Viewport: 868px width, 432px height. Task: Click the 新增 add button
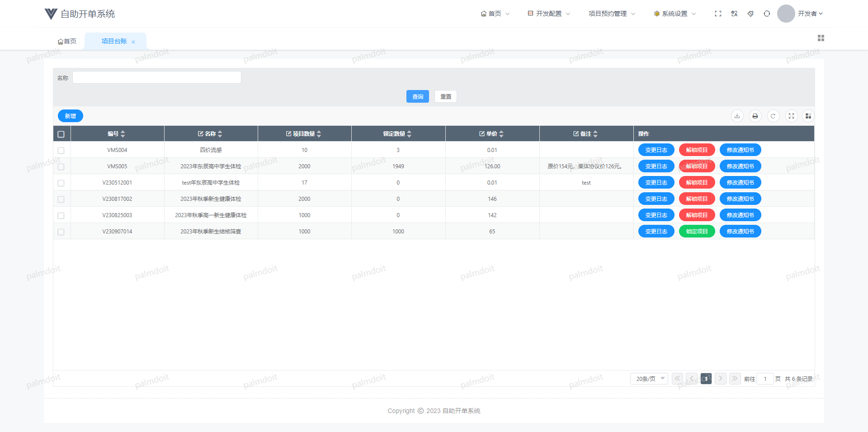tap(71, 116)
